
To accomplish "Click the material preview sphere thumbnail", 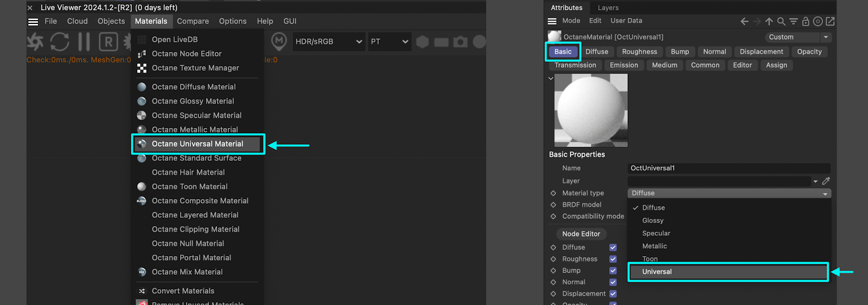I will [591, 110].
